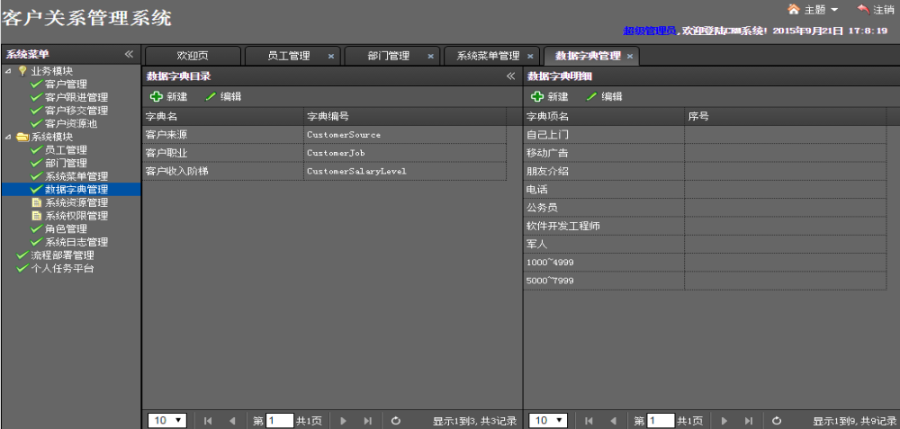Sort by the 字典名 column header
Image resolution: width=900 pixels, height=429 pixels.
(x=223, y=117)
